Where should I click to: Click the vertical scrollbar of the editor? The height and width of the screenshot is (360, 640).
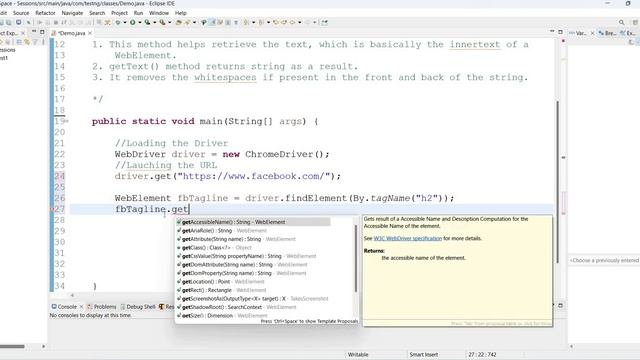coord(558,182)
